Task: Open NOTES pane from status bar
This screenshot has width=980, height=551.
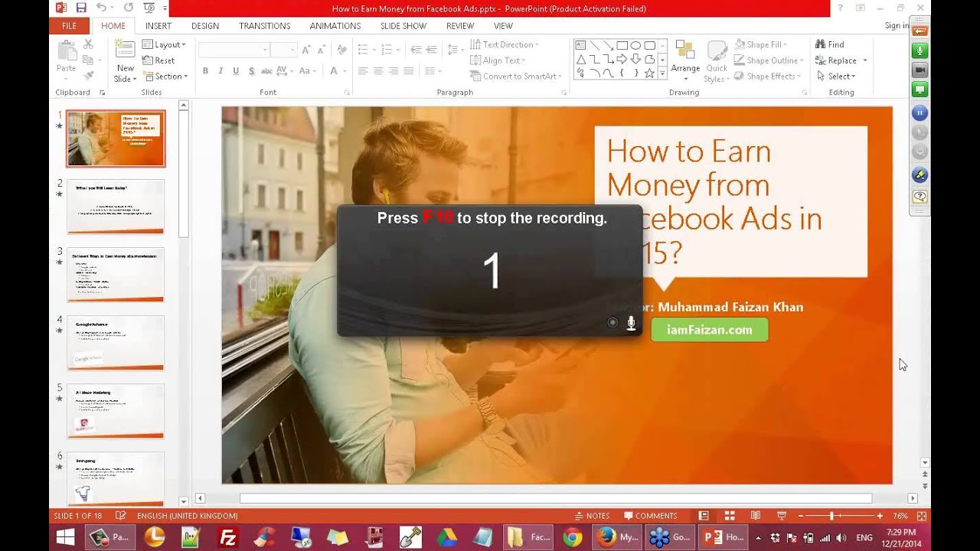Action: (x=593, y=516)
